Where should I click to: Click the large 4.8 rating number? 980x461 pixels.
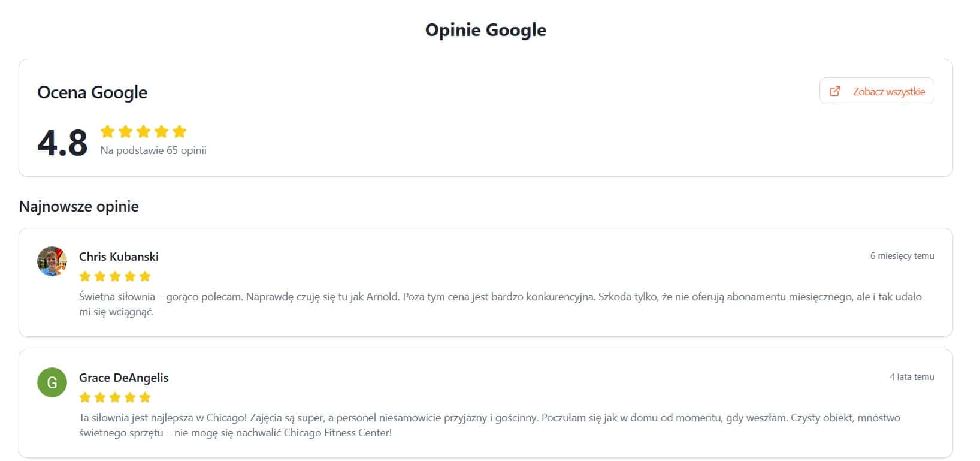click(62, 143)
